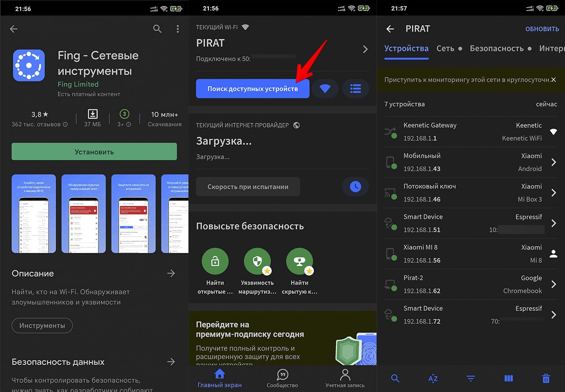
Task: Open Главный экран bottom navigation tab
Action: (x=219, y=379)
